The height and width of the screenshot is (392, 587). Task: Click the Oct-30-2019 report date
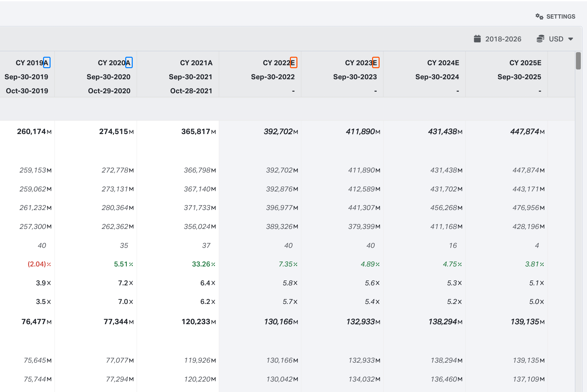click(27, 91)
